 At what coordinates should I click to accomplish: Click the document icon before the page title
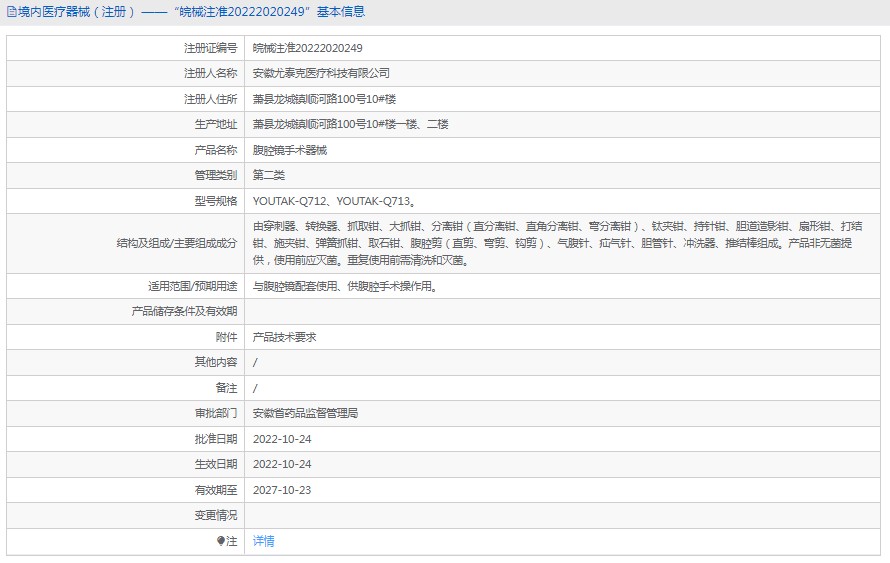(x=11, y=12)
